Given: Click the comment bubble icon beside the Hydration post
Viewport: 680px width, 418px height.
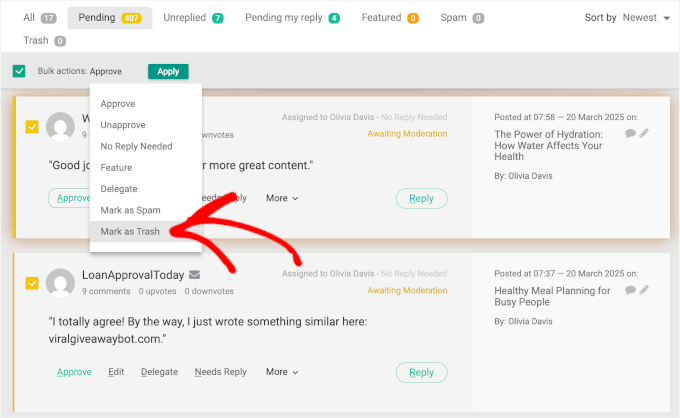Looking at the screenshot, I should pyautogui.click(x=630, y=133).
